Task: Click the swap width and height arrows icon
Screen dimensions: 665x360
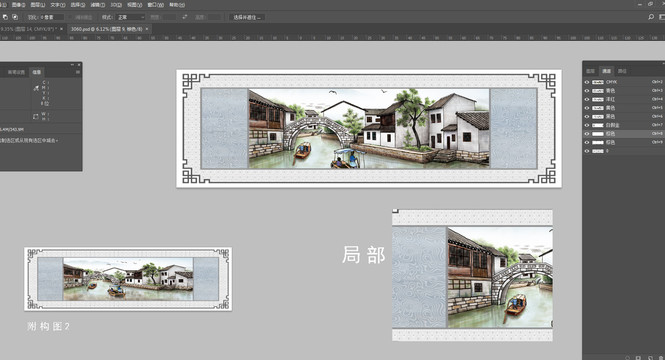Action: 184,17
